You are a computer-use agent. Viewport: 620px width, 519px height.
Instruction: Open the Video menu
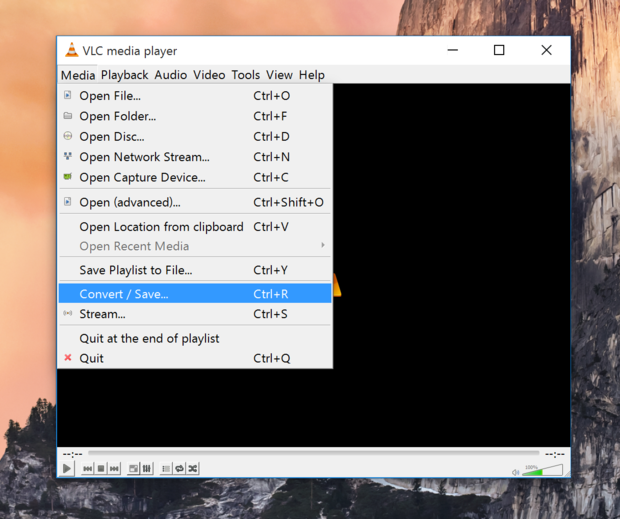[209, 75]
